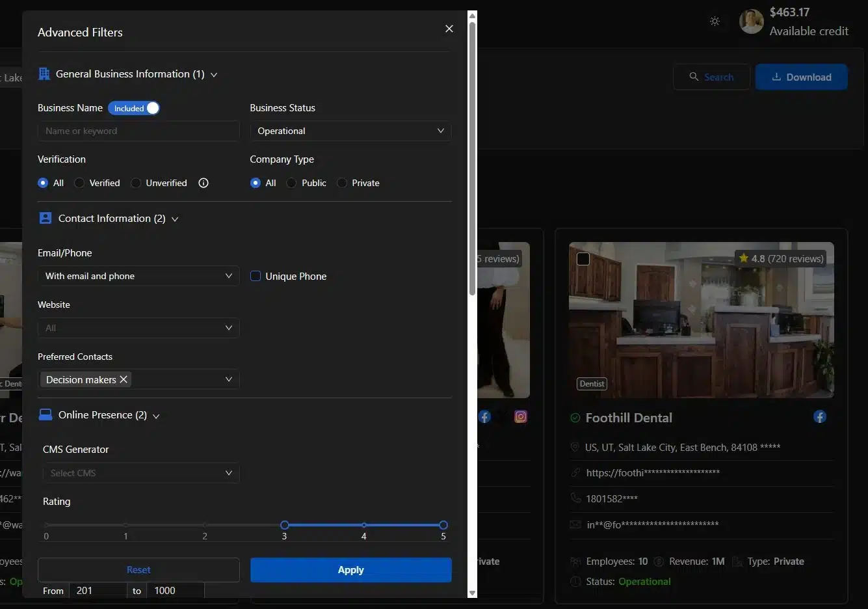
Task: Click the Rating slider handle at 3
Action: click(284, 525)
